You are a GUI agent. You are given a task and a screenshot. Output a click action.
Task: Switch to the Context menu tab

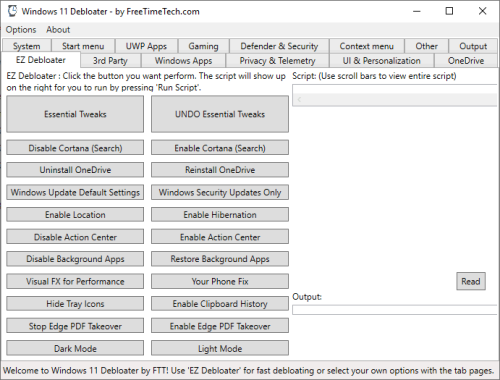click(x=367, y=46)
